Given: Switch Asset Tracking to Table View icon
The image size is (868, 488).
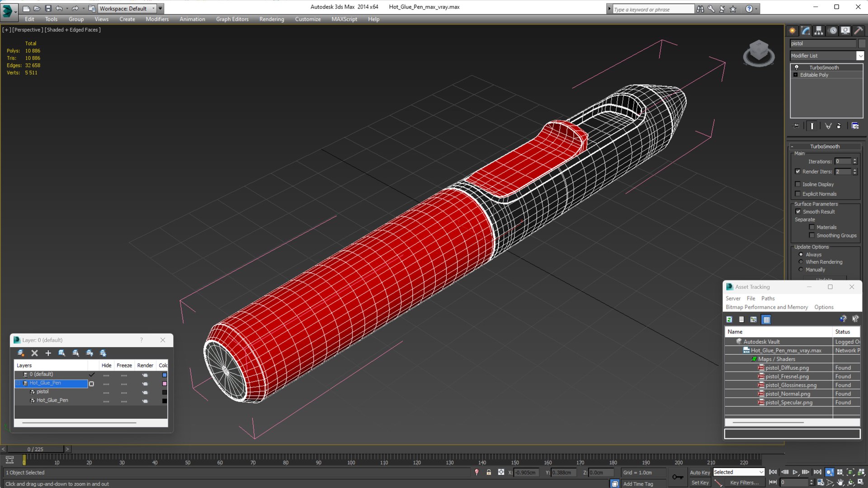Looking at the screenshot, I should coord(766,319).
